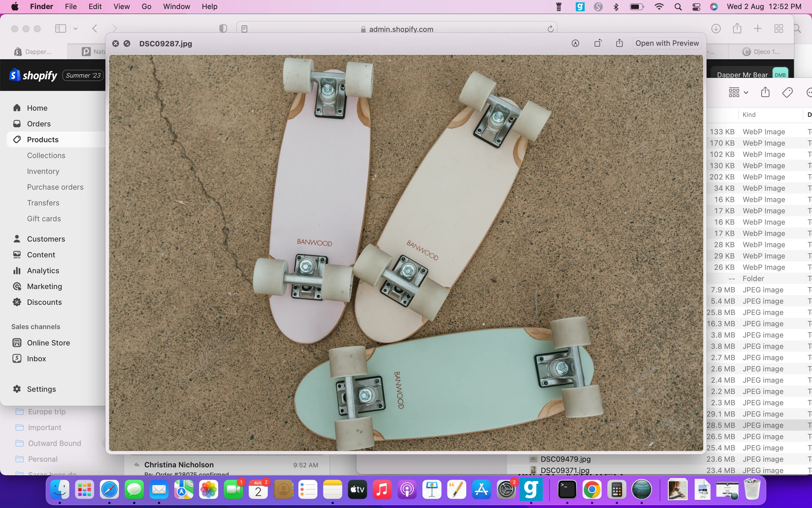Open Markup tool in Quick Look toolbar
This screenshot has width=812, height=508.
point(575,43)
